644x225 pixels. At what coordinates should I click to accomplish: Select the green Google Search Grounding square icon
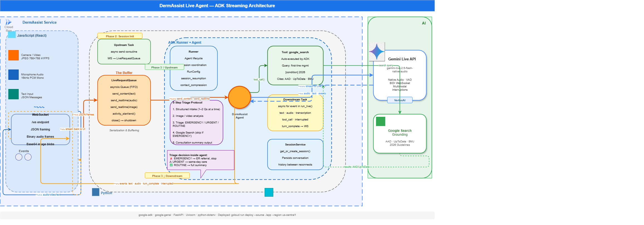pos(380,122)
